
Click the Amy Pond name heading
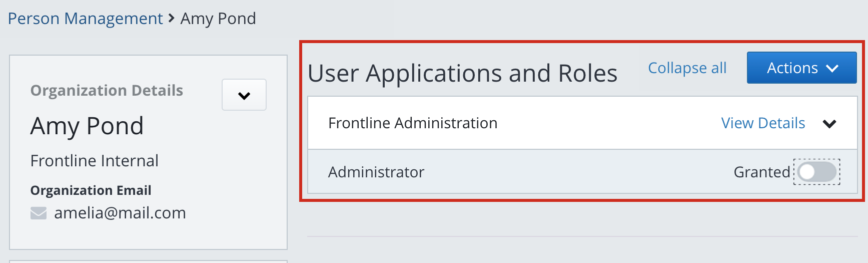click(87, 126)
